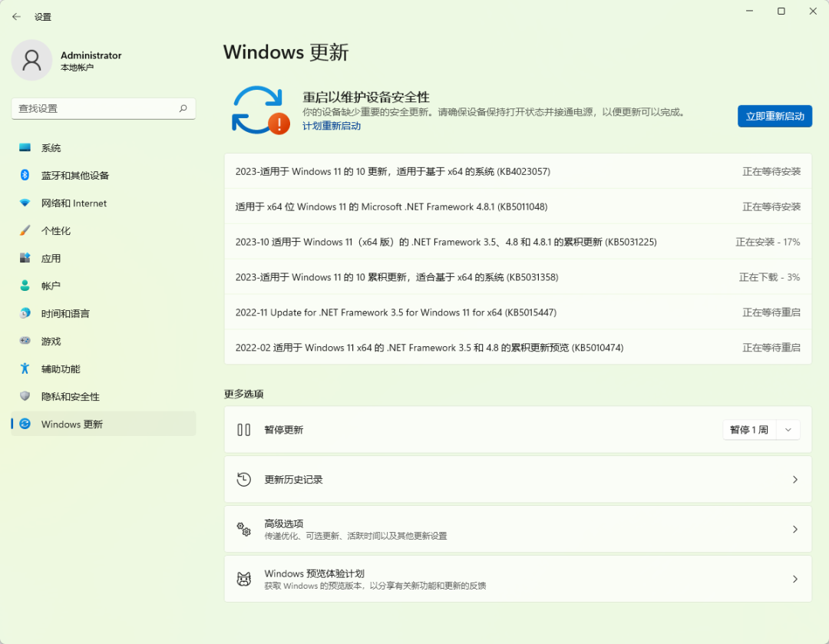Viewport: 829px width, 644px height.
Task: Click the paintbrush icon for 个性化
Action: (x=25, y=230)
